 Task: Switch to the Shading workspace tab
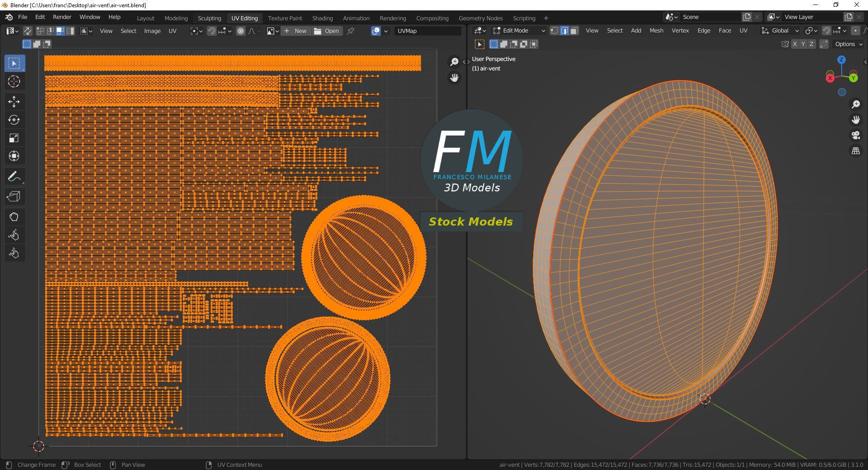322,18
